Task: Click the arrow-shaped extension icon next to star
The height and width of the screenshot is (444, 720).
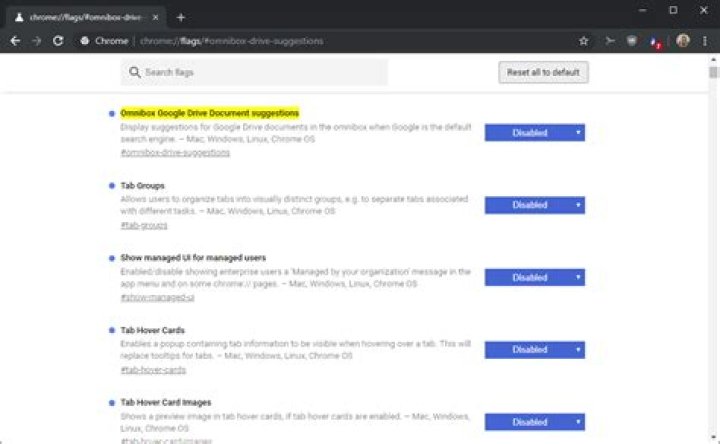Action: tap(610, 41)
